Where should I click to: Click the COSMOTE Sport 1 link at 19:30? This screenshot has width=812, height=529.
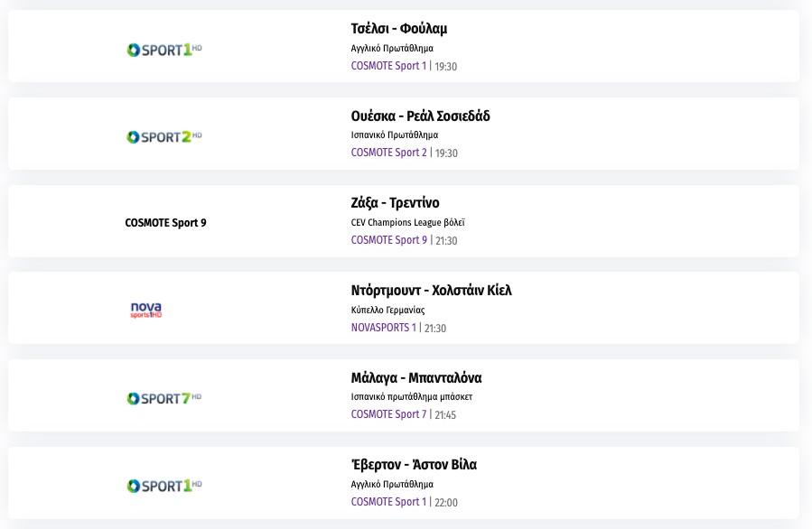(388, 66)
